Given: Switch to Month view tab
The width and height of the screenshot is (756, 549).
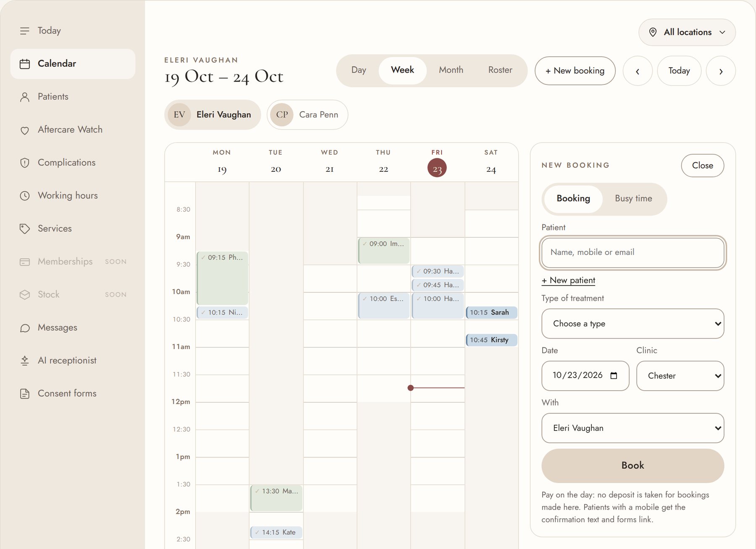Looking at the screenshot, I should [451, 71].
